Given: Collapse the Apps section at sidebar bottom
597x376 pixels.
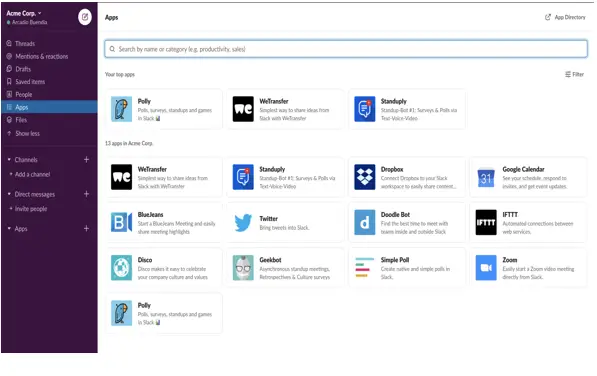Looking at the screenshot, I should [x=9, y=228].
